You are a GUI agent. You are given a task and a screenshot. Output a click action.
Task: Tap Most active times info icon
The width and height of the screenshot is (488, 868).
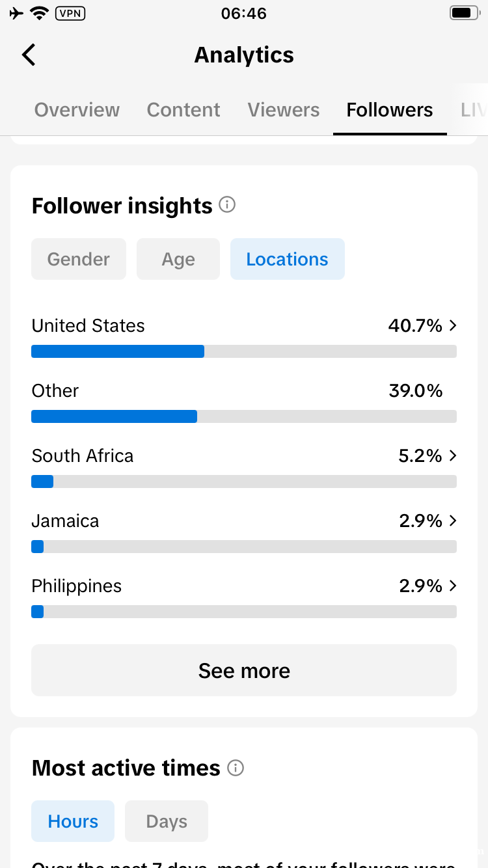pos(236,768)
